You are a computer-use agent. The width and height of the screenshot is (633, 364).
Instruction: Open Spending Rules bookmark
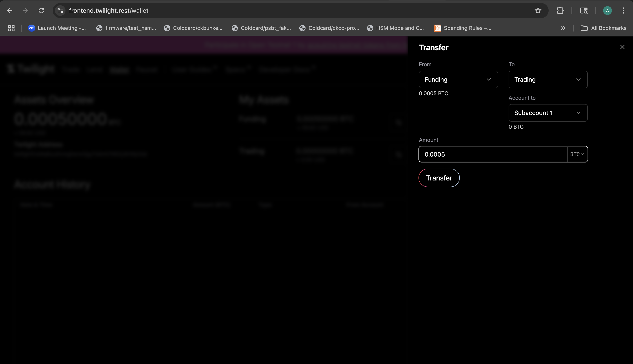coord(463,28)
